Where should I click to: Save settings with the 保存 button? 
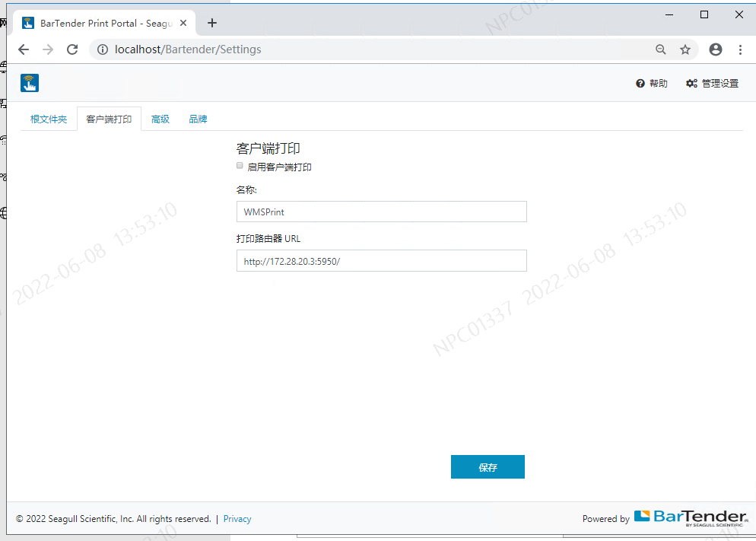pos(488,466)
